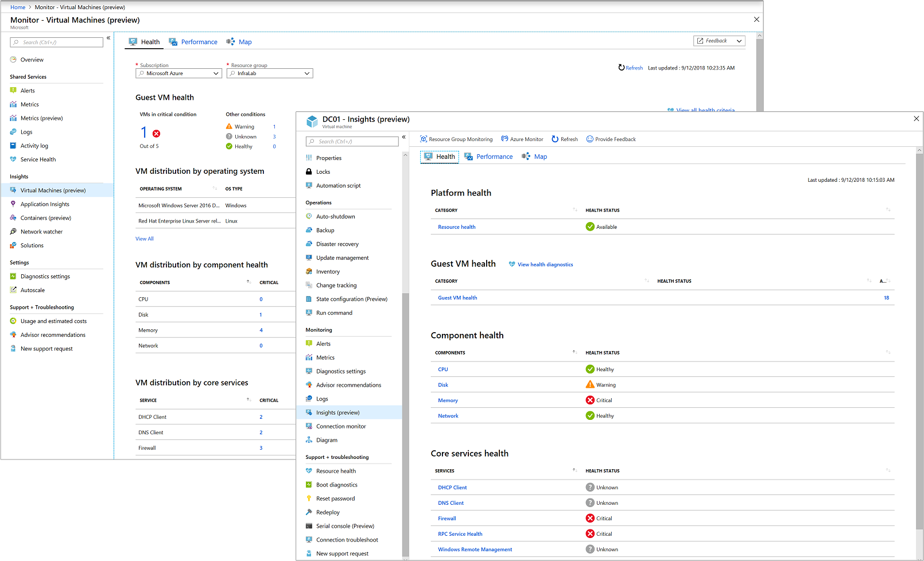Open Application Insights under Insights

click(44, 204)
